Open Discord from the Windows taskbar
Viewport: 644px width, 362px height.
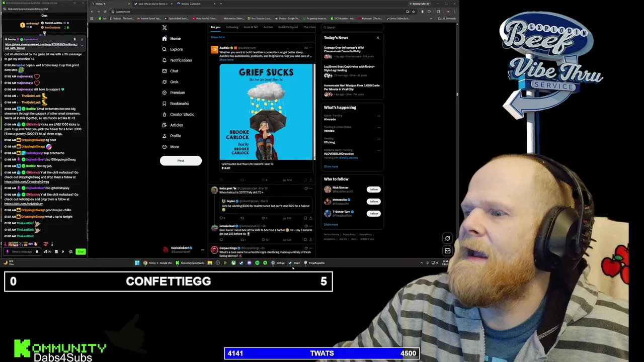tap(249, 263)
